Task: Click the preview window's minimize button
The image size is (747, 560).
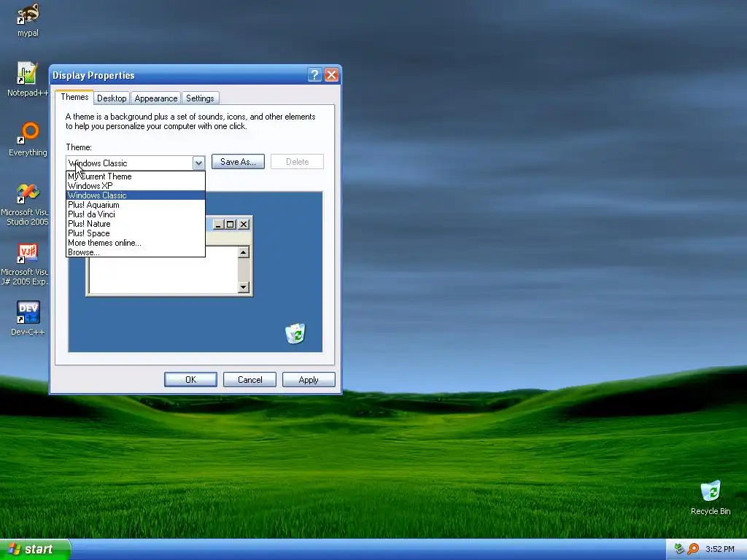Action: click(218, 225)
